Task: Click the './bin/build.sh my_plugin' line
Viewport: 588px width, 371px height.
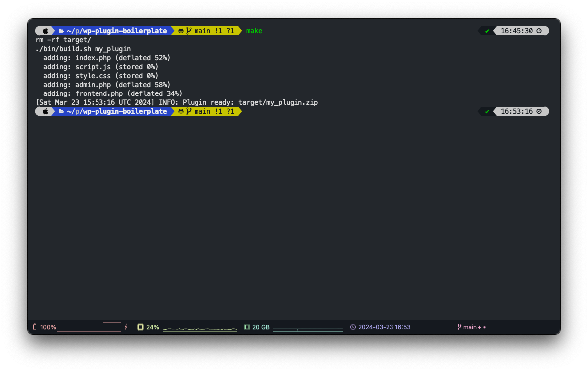Action: coord(83,49)
